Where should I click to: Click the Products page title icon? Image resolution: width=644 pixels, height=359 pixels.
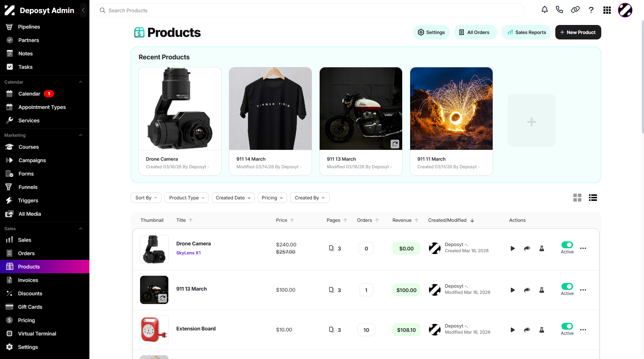click(139, 33)
